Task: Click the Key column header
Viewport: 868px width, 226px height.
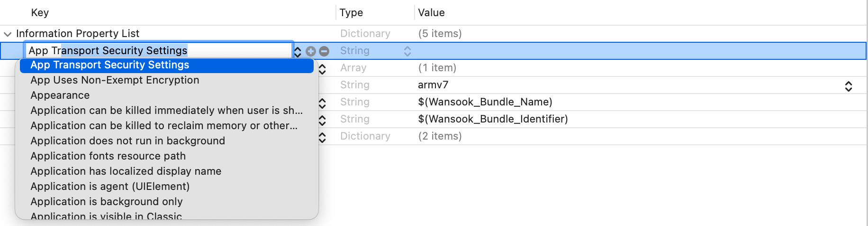Action: pos(40,13)
